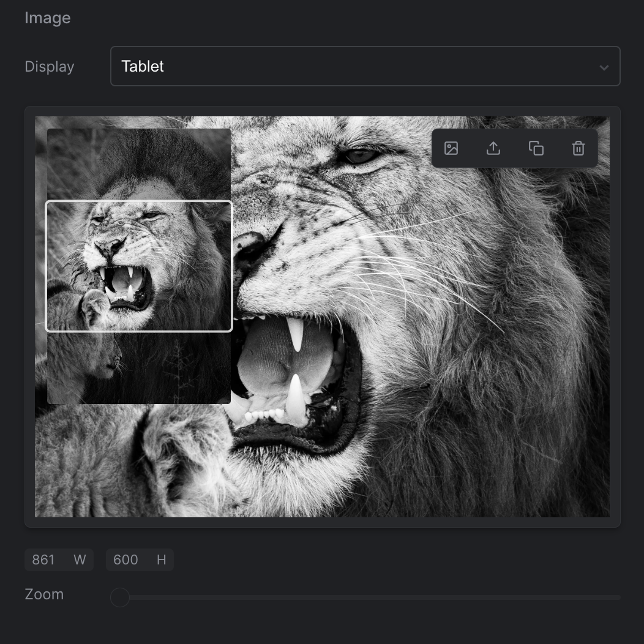Click the Zoom slider handle
This screenshot has height=644, width=644.
coord(120,597)
